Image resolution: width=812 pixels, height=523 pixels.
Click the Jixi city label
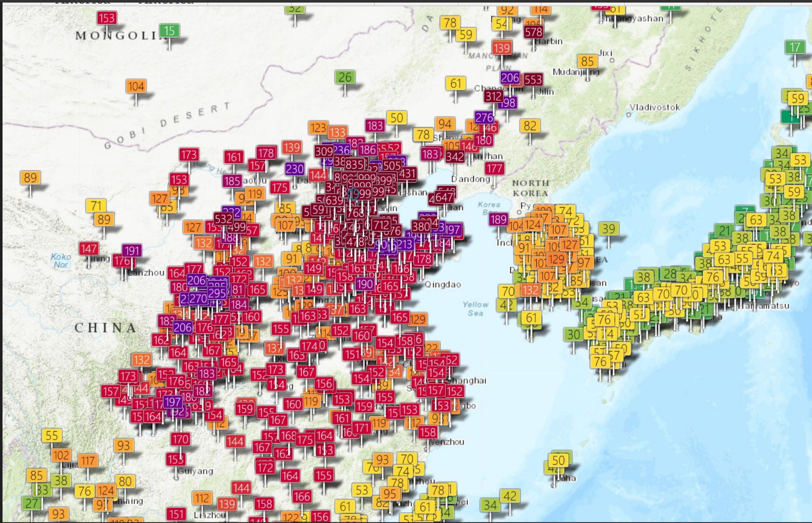[605, 53]
